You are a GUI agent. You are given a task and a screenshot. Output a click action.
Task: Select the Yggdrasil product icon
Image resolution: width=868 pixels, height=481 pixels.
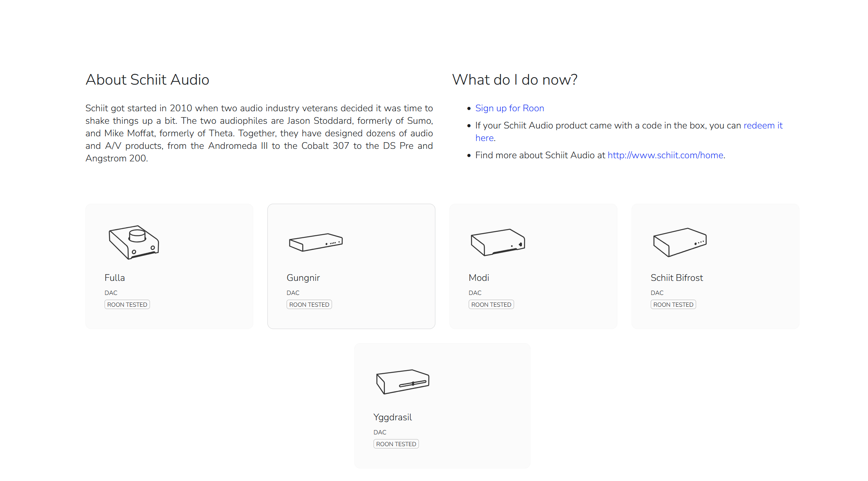pos(402,381)
